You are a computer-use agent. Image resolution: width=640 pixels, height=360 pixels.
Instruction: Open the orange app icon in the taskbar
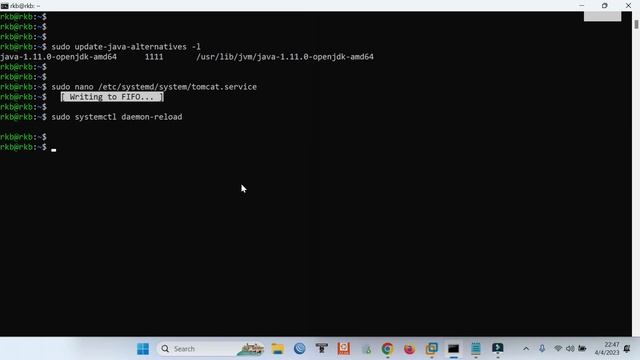pos(344,349)
